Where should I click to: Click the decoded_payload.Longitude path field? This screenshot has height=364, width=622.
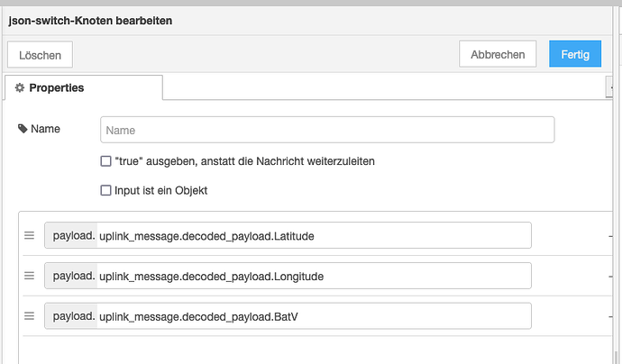coord(313,276)
